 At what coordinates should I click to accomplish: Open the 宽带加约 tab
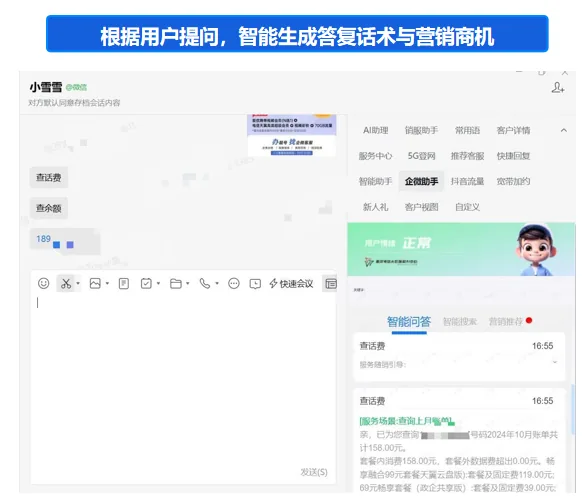513,181
